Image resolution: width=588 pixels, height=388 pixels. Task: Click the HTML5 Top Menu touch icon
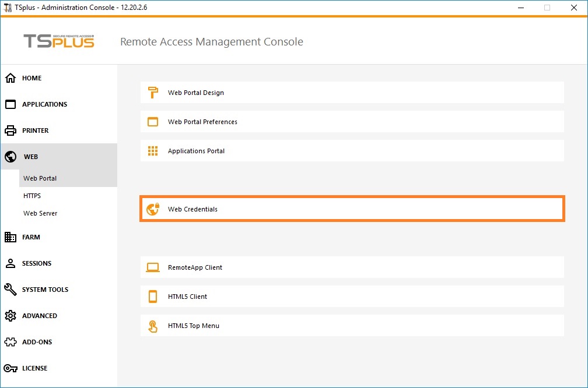(x=153, y=326)
